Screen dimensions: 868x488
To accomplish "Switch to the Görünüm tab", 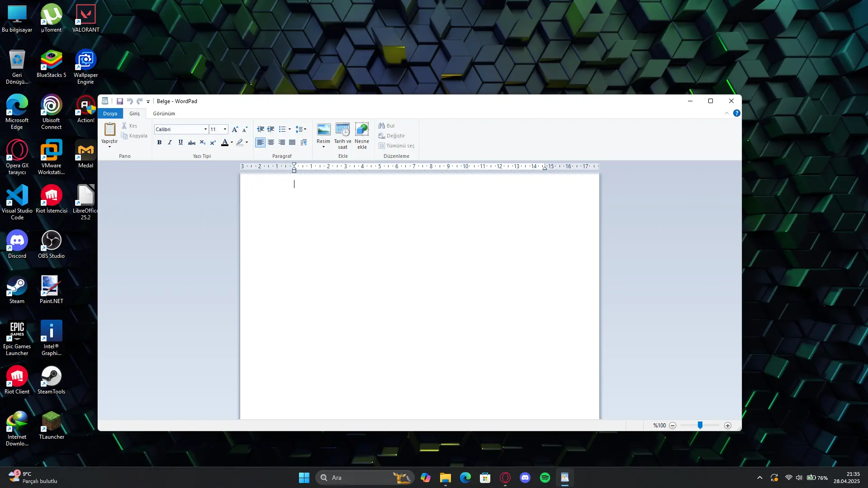I will point(164,114).
